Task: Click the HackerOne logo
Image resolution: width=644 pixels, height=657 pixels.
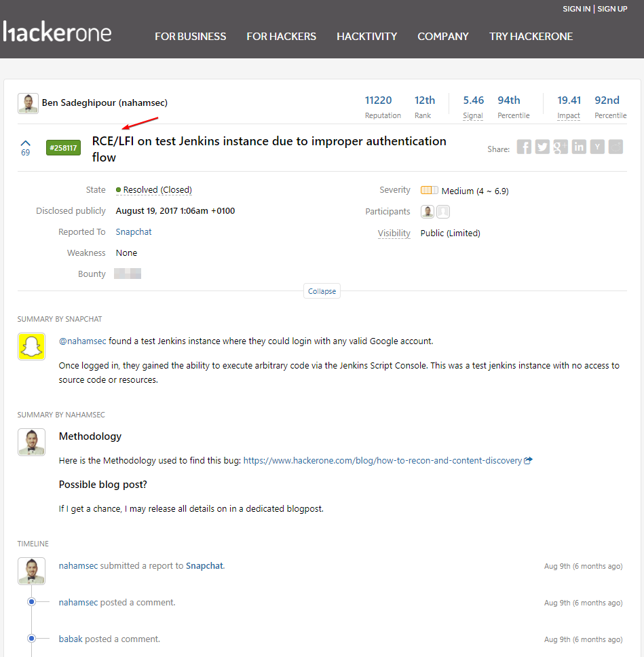Action: pos(57,32)
